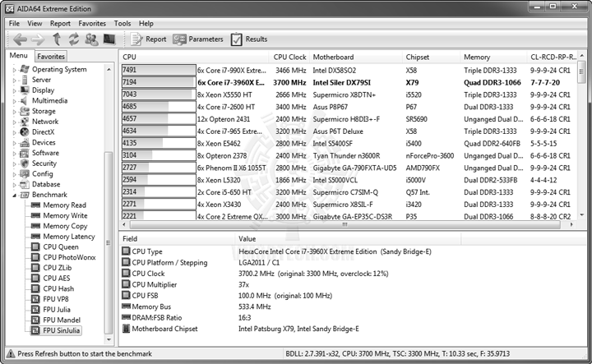
Task: Expand the Display tree node
Action: 14,90
